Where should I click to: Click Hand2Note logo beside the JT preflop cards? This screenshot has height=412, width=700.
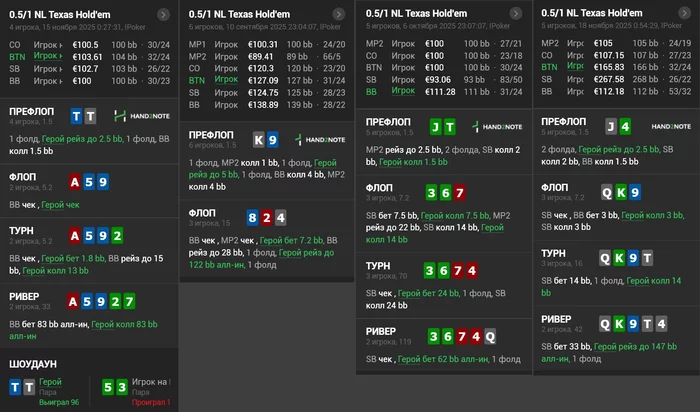[x=497, y=127]
